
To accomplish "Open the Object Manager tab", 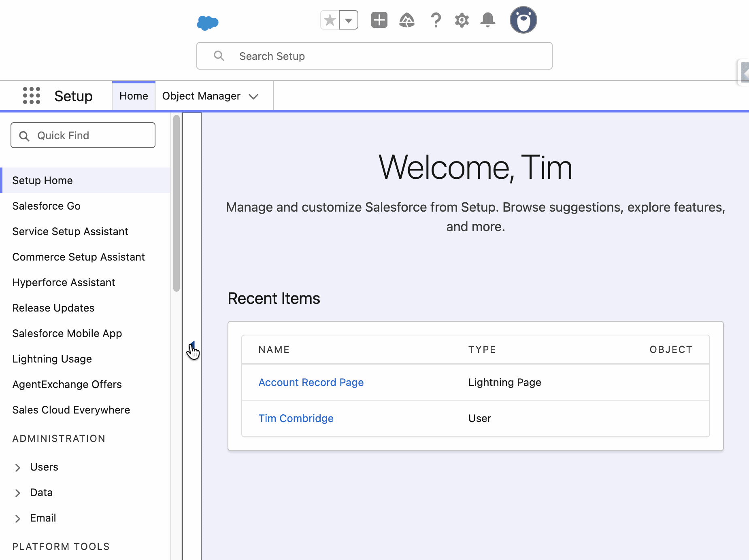I will 201,96.
